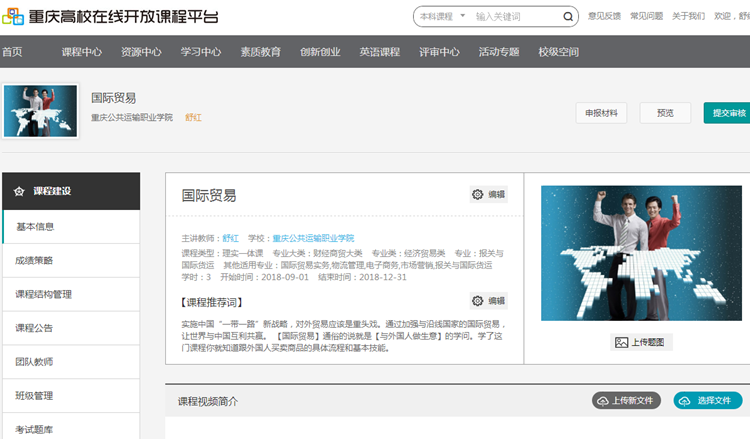Click the star icon beside 课程建设
This screenshot has height=439, width=750.
pyautogui.click(x=19, y=191)
